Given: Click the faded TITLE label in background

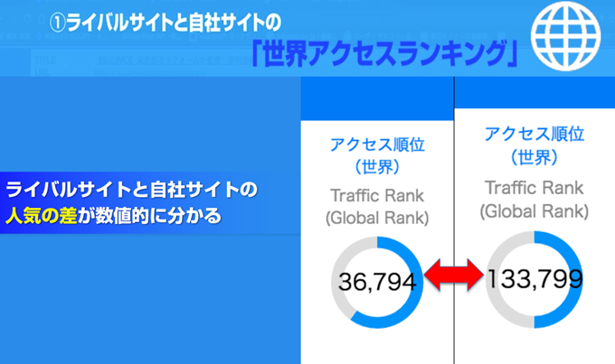Looking at the screenshot, I should [45, 61].
